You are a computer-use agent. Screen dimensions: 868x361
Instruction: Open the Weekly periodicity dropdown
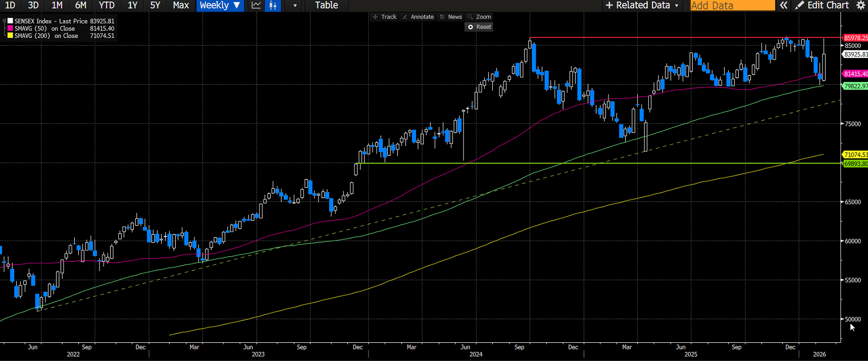coord(220,6)
